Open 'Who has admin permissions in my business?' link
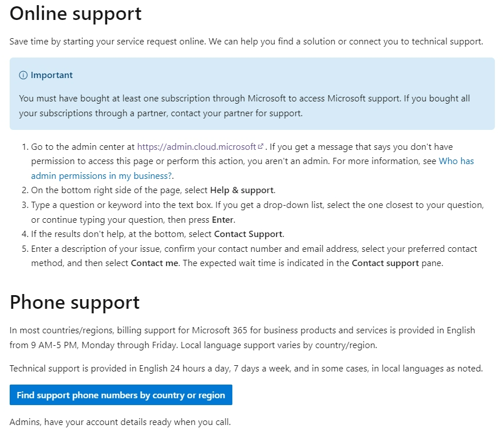504x433 pixels. coord(252,169)
